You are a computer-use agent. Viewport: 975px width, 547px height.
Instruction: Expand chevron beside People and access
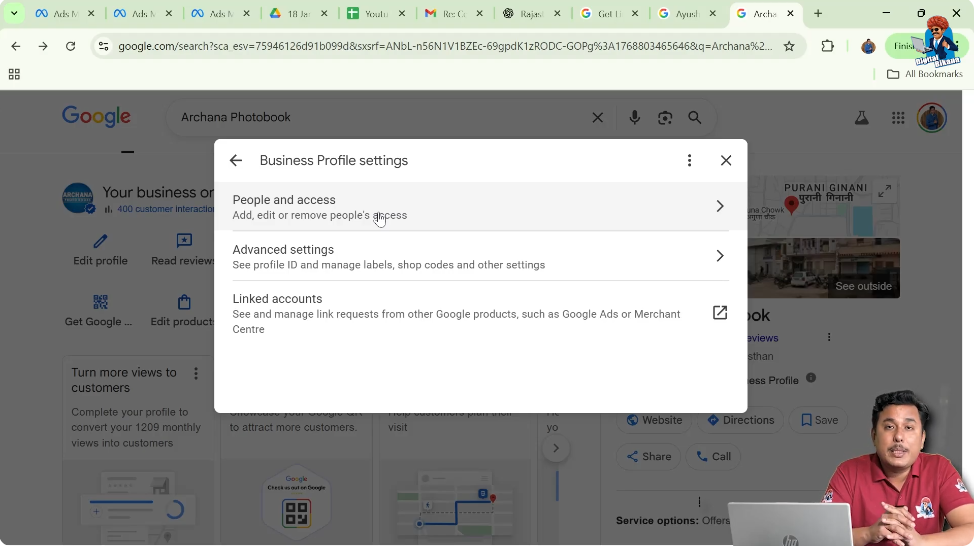tap(719, 206)
